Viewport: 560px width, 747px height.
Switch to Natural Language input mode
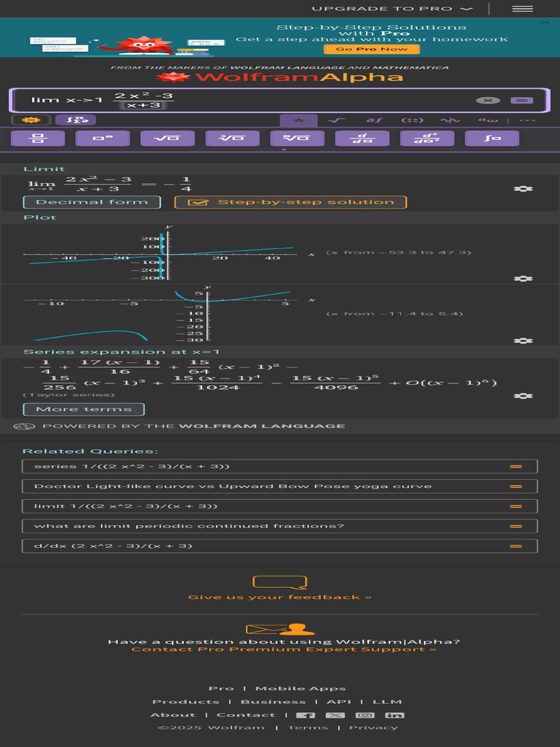pyautogui.click(x=31, y=120)
